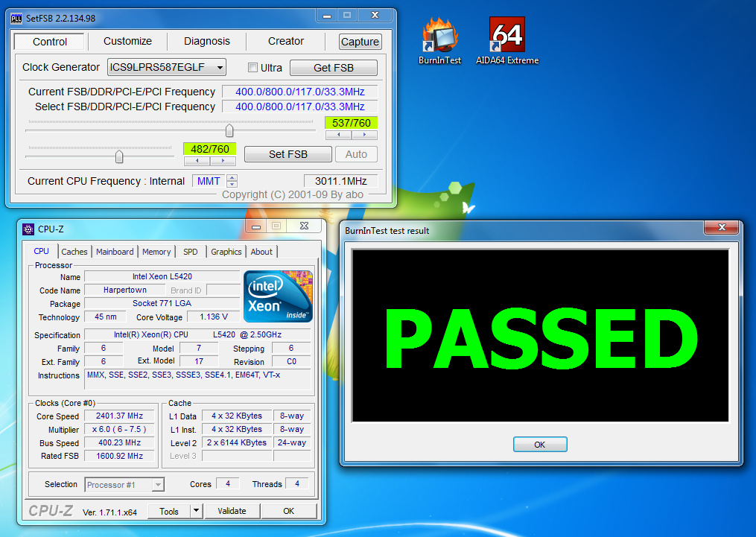The image size is (756, 537).
Task: Select the Caches tab in CPU-Z
Action: (74, 252)
